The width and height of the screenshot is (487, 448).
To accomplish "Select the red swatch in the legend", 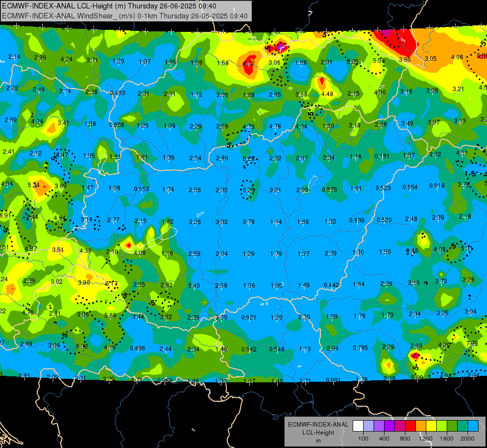I will (410, 426).
